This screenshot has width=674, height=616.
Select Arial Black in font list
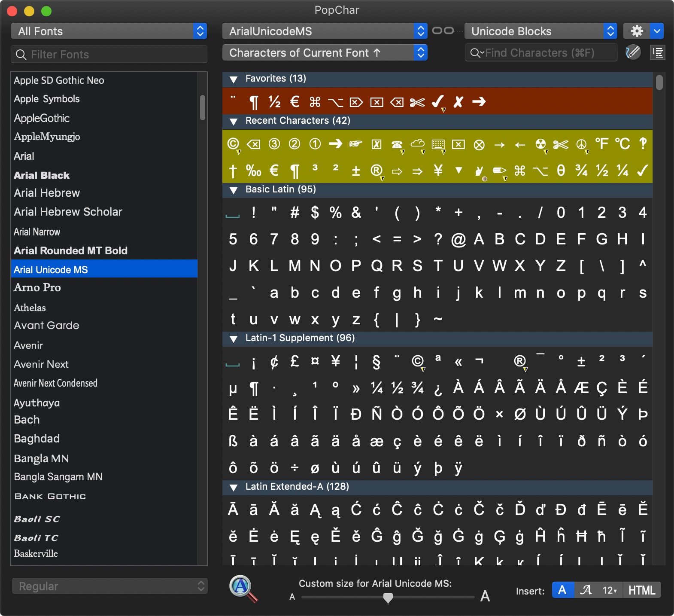[x=42, y=175]
